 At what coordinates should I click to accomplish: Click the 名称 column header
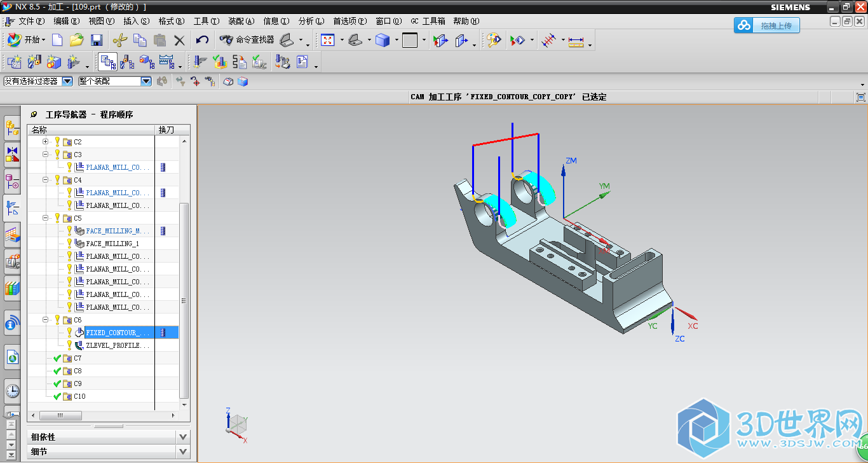pyautogui.click(x=91, y=130)
